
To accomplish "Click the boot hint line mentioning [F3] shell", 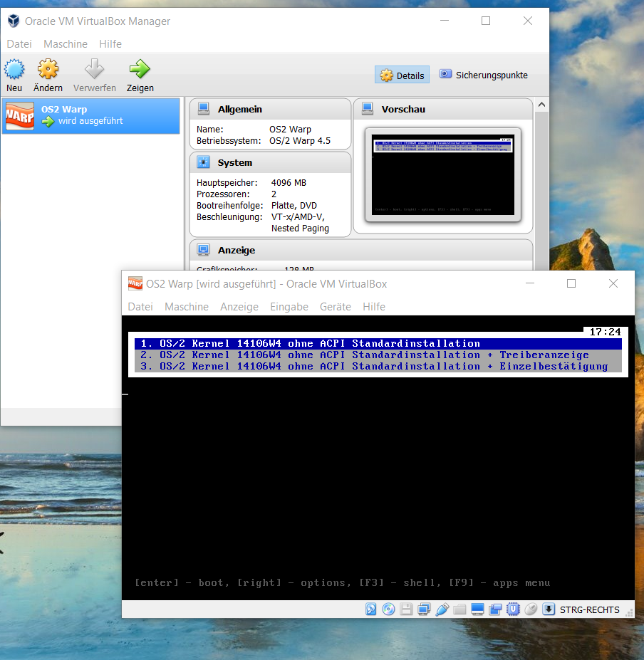I will point(342,582).
